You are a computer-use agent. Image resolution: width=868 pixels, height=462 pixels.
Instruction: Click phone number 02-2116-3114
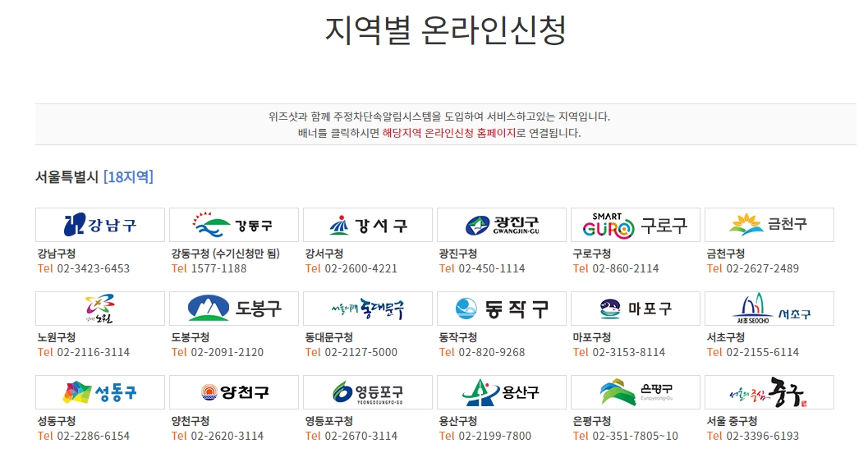click(x=93, y=352)
